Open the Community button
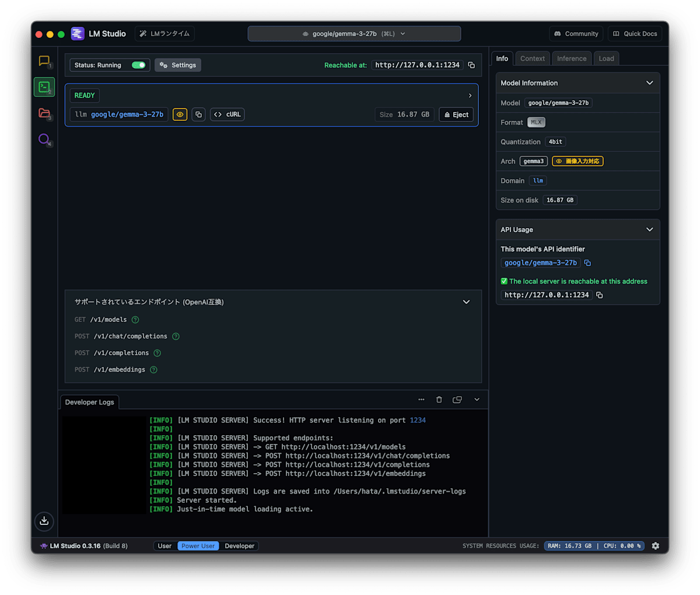 coord(576,34)
